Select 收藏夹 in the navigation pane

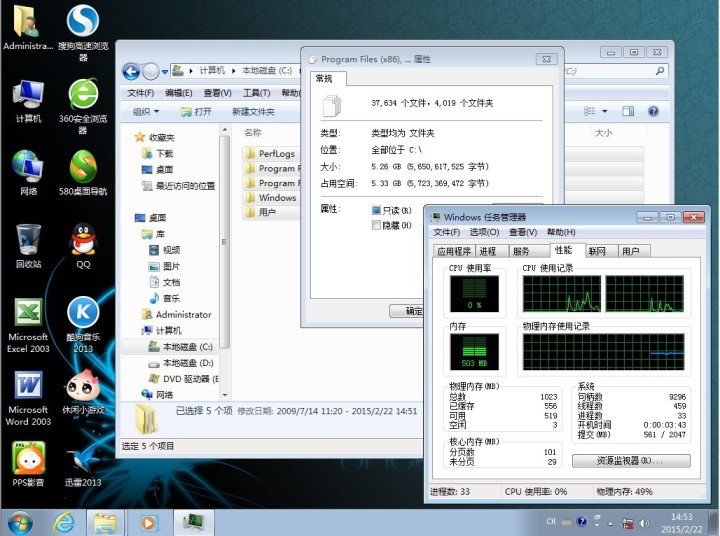(x=161, y=138)
